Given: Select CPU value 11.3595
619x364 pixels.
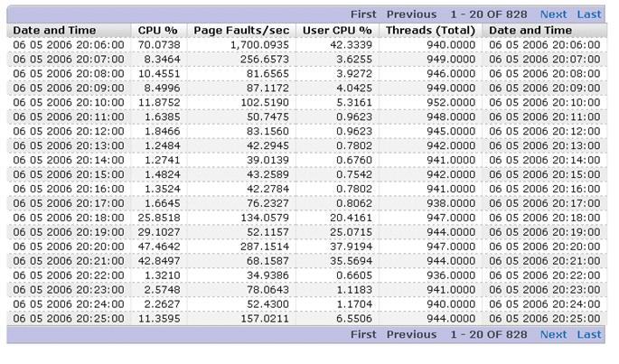Looking at the screenshot, I should pyautogui.click(x=159, y=319).
